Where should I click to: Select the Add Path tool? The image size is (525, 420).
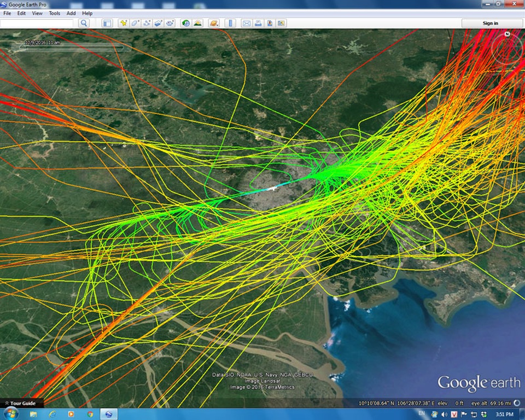147,23
